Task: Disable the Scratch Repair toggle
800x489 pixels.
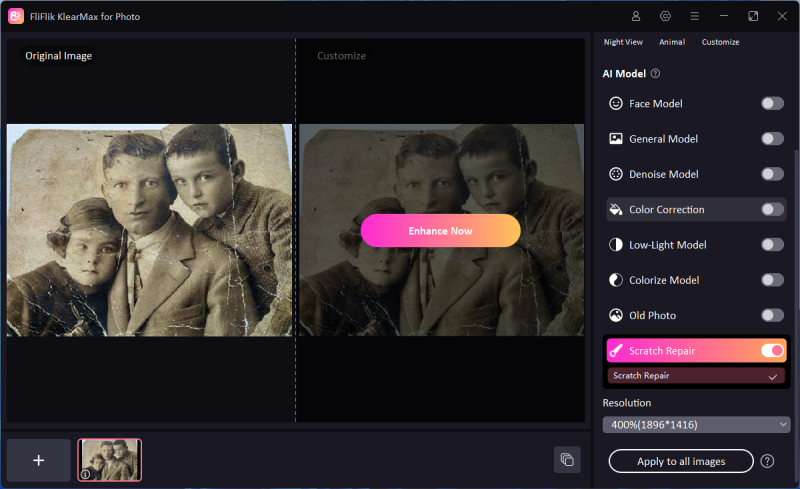Action: click(x=772, y=350)
